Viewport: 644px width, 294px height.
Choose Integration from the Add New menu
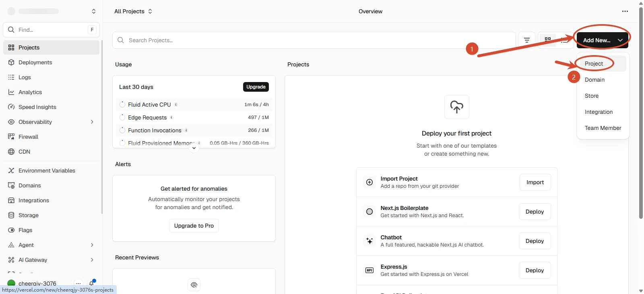click(603, 112)
